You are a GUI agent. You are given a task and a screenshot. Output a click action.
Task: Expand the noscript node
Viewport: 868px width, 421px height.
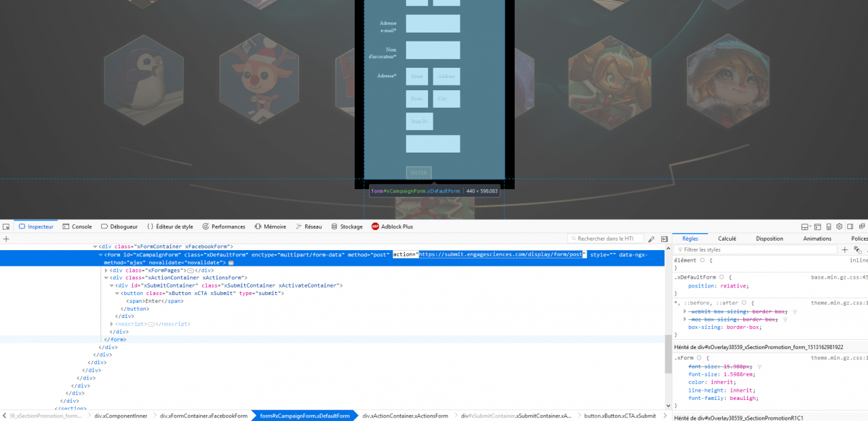(111, 324)
